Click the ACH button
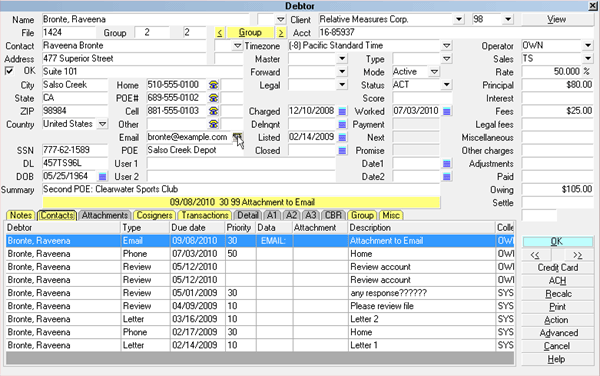The image size is (600, 376). (558, 281)
